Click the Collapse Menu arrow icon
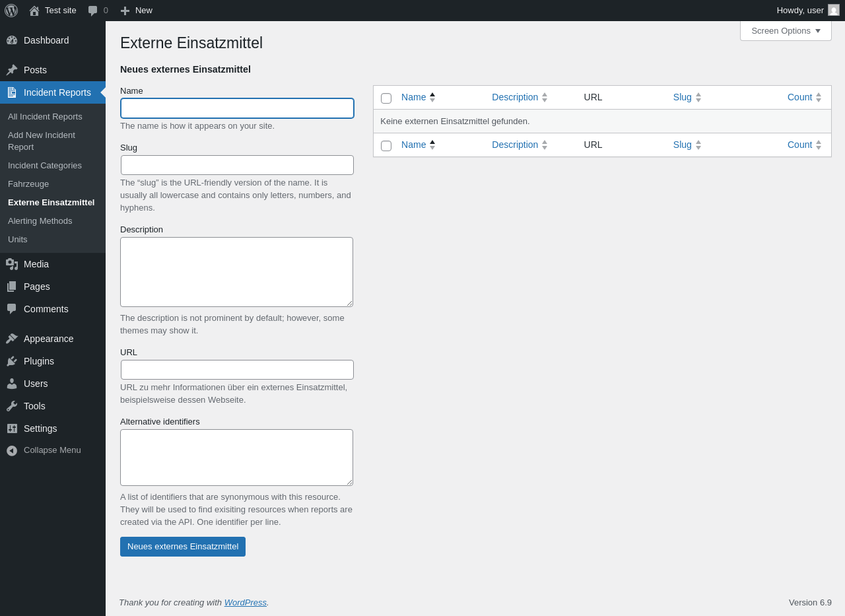The width and height of the screenshot is (845, 616). tap(12, 450)
